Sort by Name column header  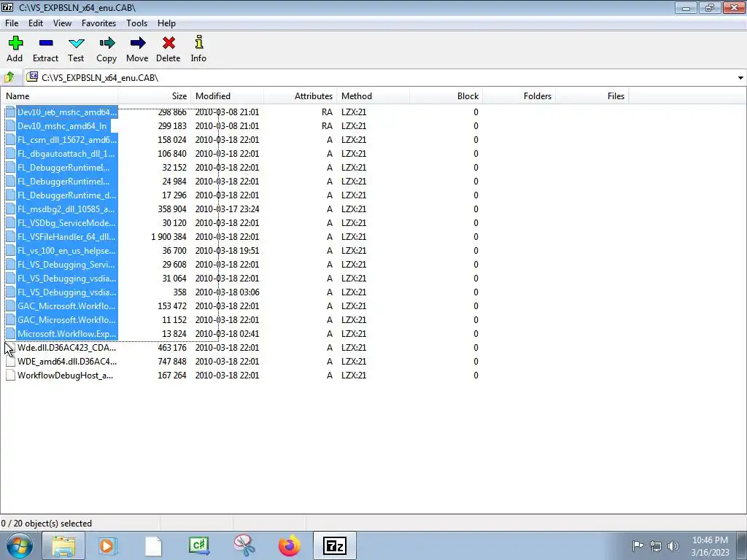point(59,96)
